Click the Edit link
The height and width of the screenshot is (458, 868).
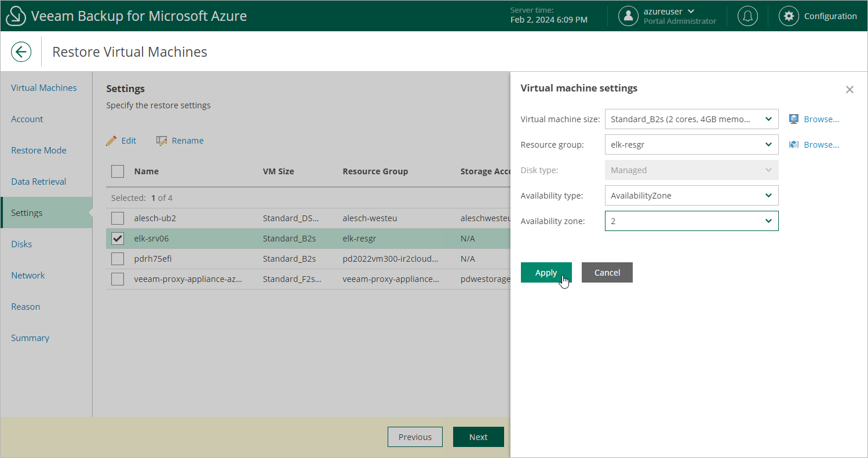coord(129,141)
